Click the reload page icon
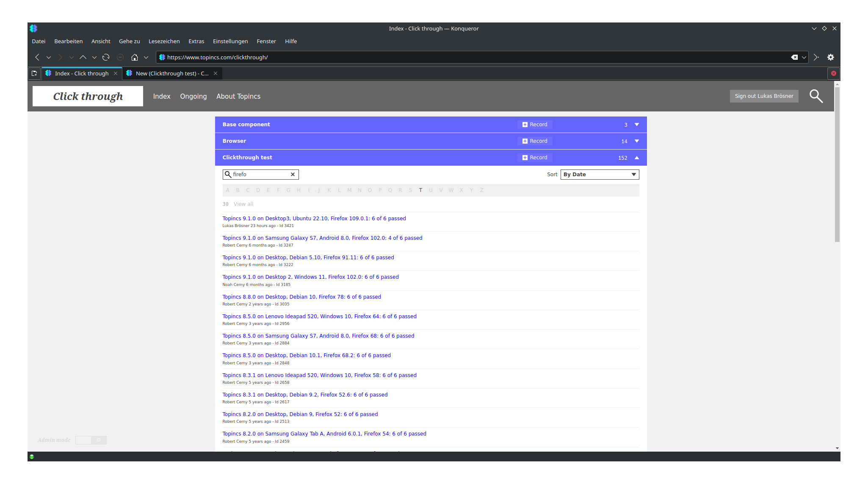The height and width of the screenshot is (494, 868). pyautogui.click(x=106, y=57)
